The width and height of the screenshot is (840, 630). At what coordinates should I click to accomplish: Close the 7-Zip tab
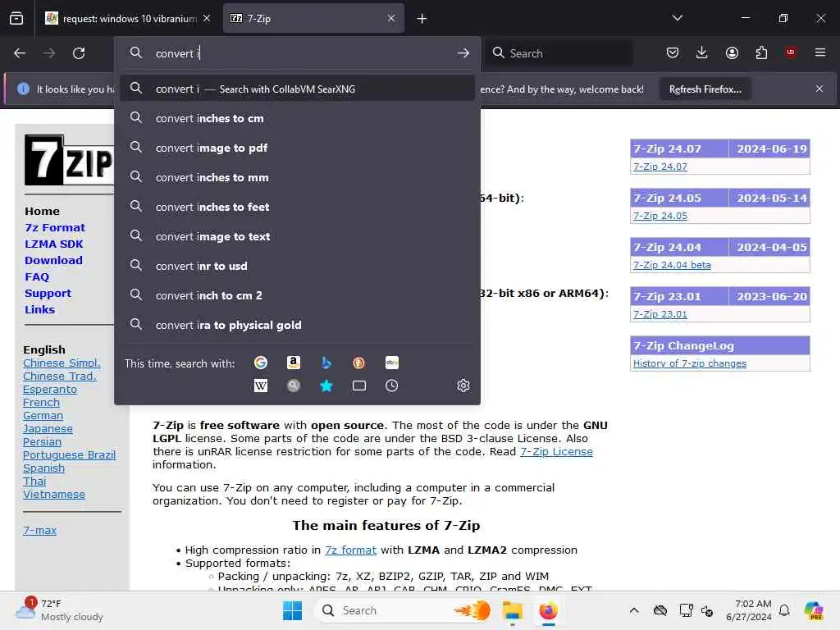click(x=391, y=19)
